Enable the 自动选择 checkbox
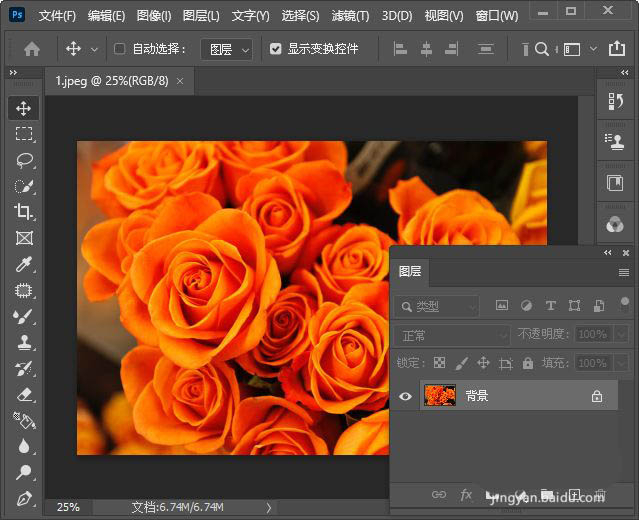This screenshot has width=639, height=520. 119,49
